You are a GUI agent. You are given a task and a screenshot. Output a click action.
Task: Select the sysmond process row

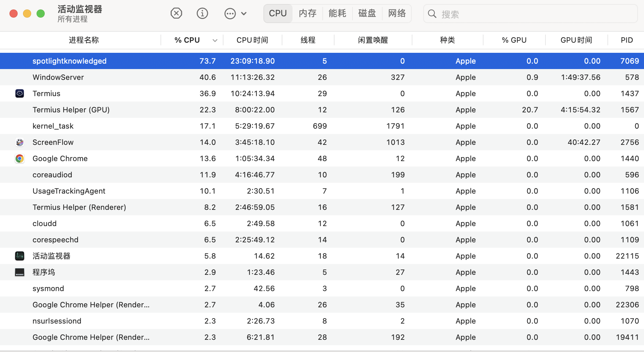pyautogui.click(x=322, y=288)
